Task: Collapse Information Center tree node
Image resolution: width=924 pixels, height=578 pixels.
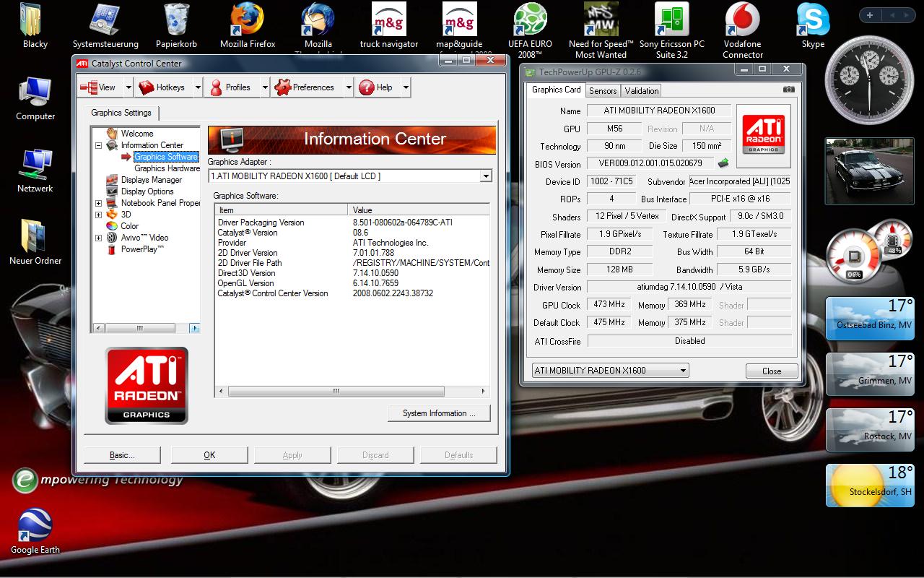Action: click(99, 145)
